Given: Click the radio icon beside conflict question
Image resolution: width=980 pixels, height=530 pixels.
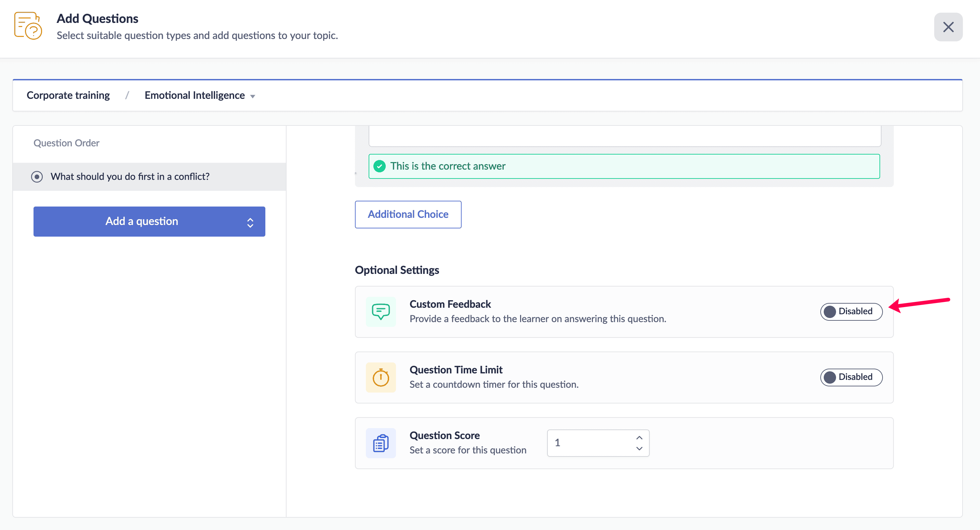Looking at the screenshot, I should (37, 176).
